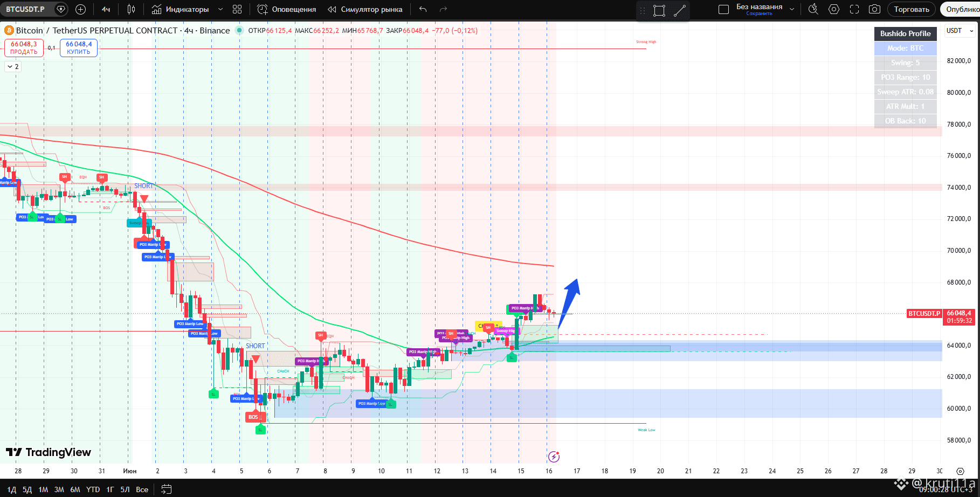The height and width of the screenshot is (497, 980).
Task: Click the Weak Low line label
Action: (x=646, y=430)
